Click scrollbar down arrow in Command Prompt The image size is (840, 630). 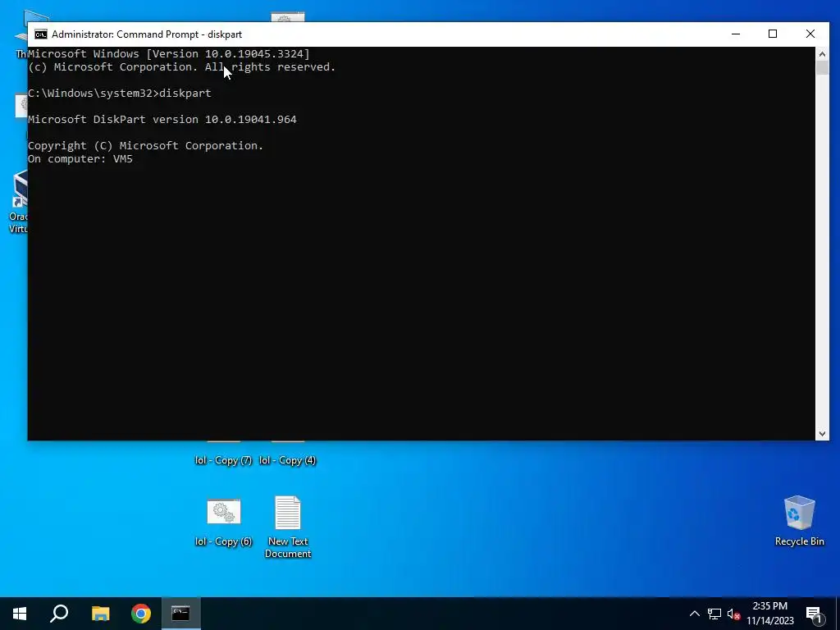(x=822, y=434)
